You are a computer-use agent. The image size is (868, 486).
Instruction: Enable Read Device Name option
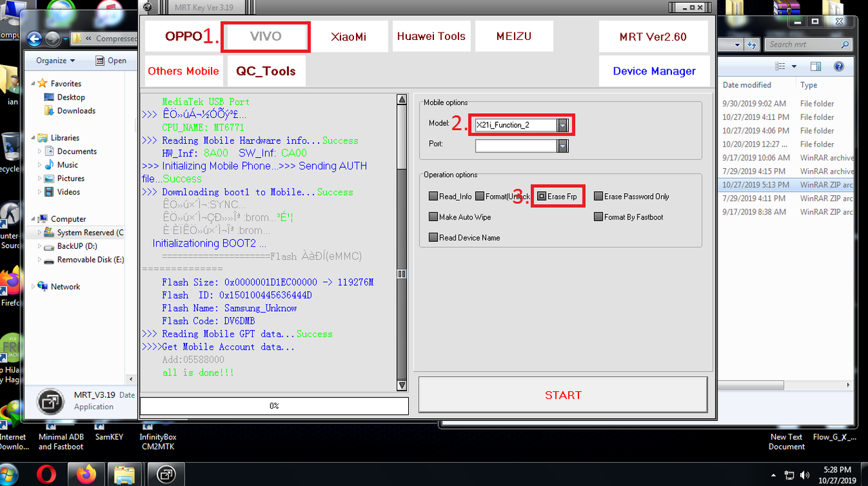433,237
